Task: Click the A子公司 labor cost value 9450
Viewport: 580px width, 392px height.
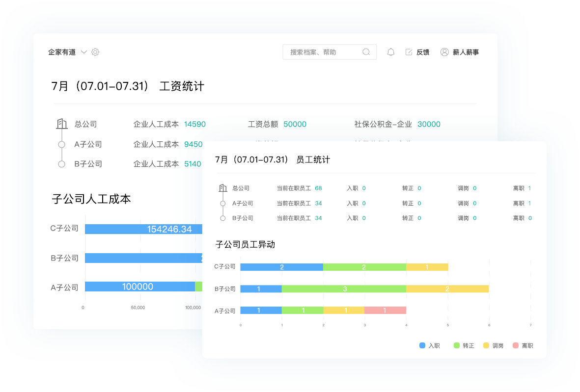Action: coord(193,144)
